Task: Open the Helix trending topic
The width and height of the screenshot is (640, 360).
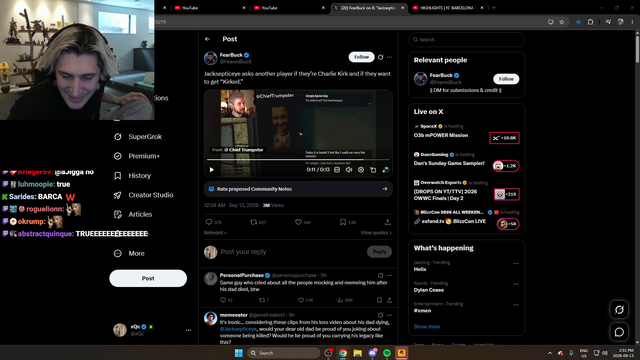Action: pos(420,269)
